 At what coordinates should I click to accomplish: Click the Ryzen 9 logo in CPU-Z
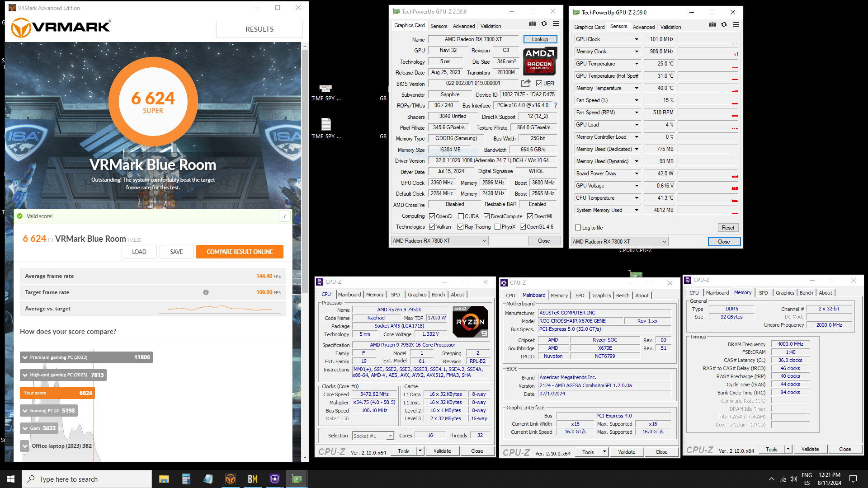click(x=470, y=322)
